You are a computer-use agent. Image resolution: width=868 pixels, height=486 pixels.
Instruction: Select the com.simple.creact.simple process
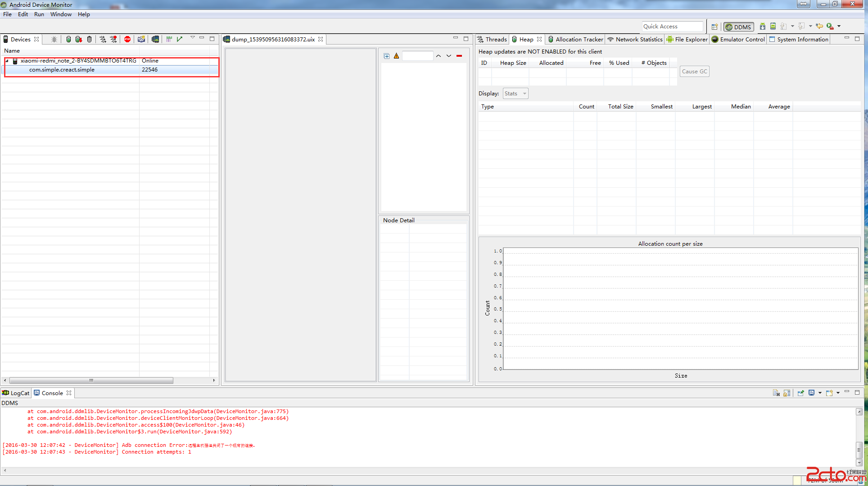click(62, 70)
